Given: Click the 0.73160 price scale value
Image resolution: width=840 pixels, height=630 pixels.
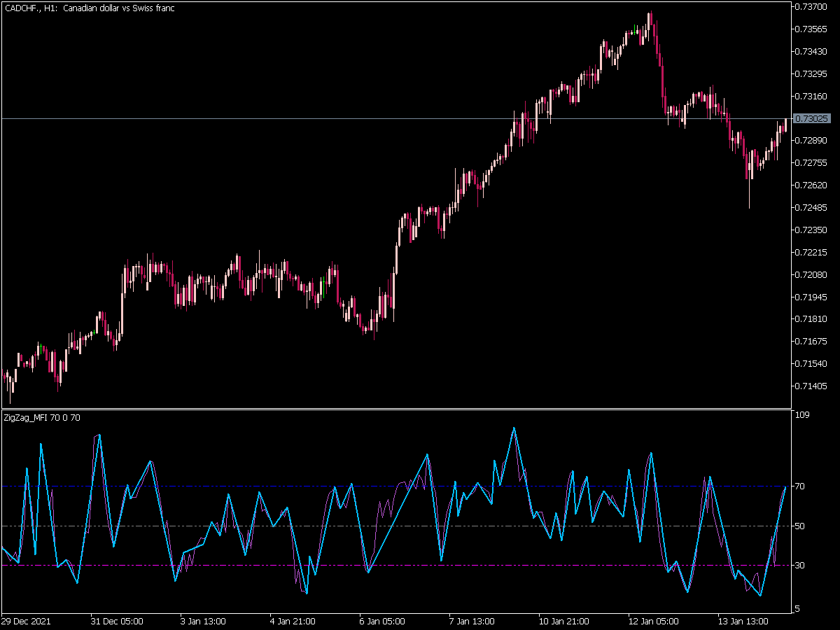Looking at the screenshot, I should pos(811,97).
